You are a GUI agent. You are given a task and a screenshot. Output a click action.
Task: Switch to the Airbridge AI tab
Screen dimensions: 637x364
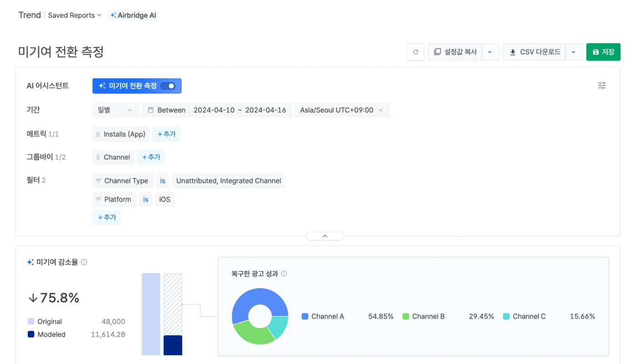point(133,15)
